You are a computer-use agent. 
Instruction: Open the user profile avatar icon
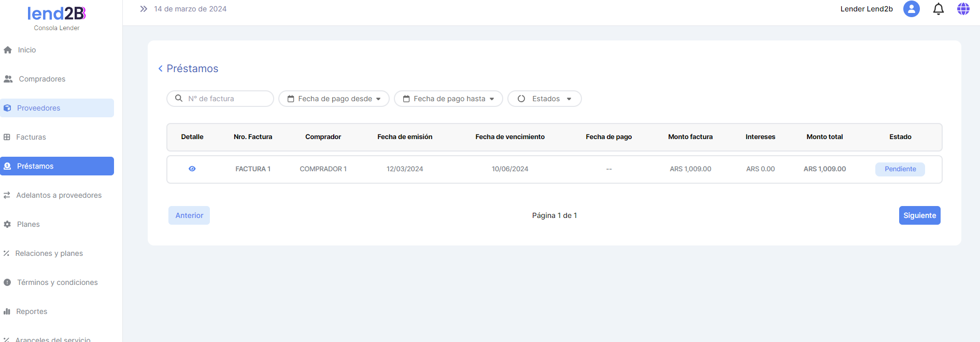[911, 9]
